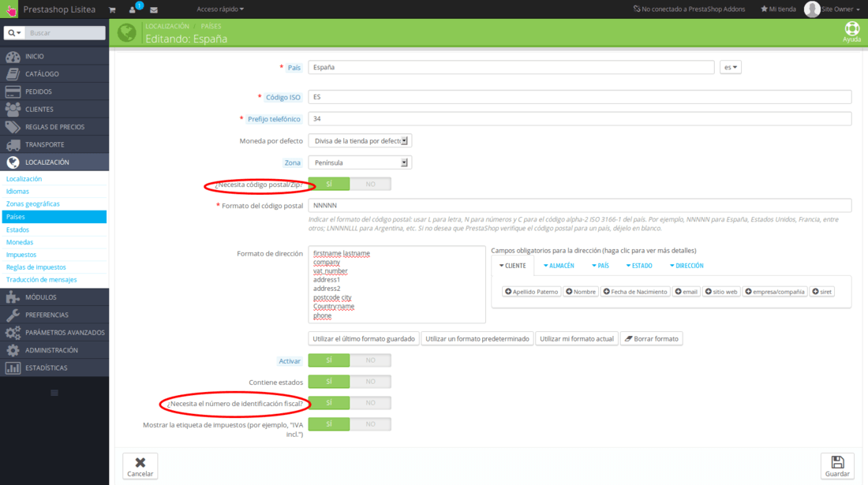The width and height of the screenshot is (868, 485).
Task: Click Utilizar un formato predeterminado
Action: pyautogui.click(x=477, y=339)
